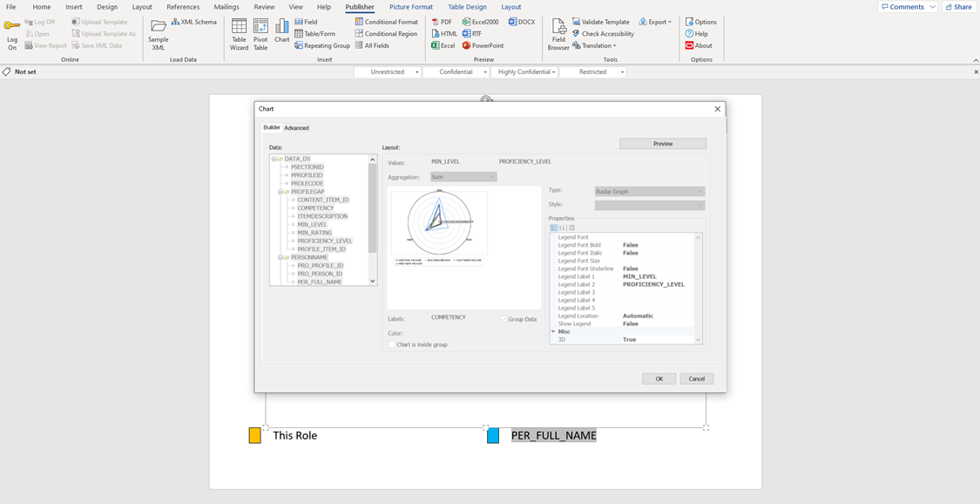Launch the Table Wizard
This screenshot has width=980, height=504.
point(239,35)
